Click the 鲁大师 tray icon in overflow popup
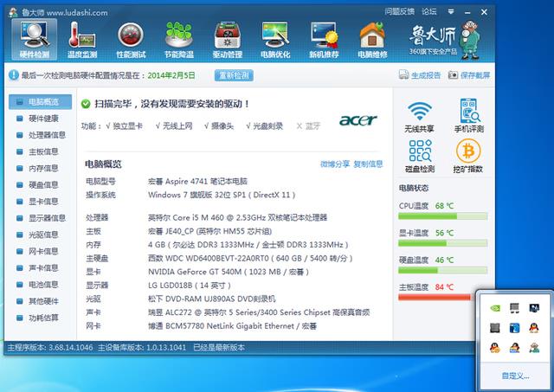This screenshot has width=554, height=392. [534, 348]
